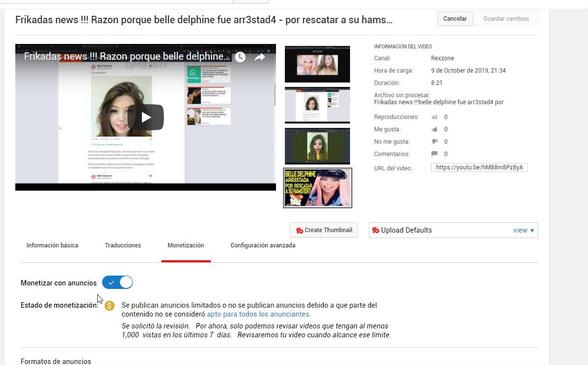Click the TubeBuddy logo in Create Thumbnail button
The height and width of the screenshot is (365, 588).
coord(299,230)
